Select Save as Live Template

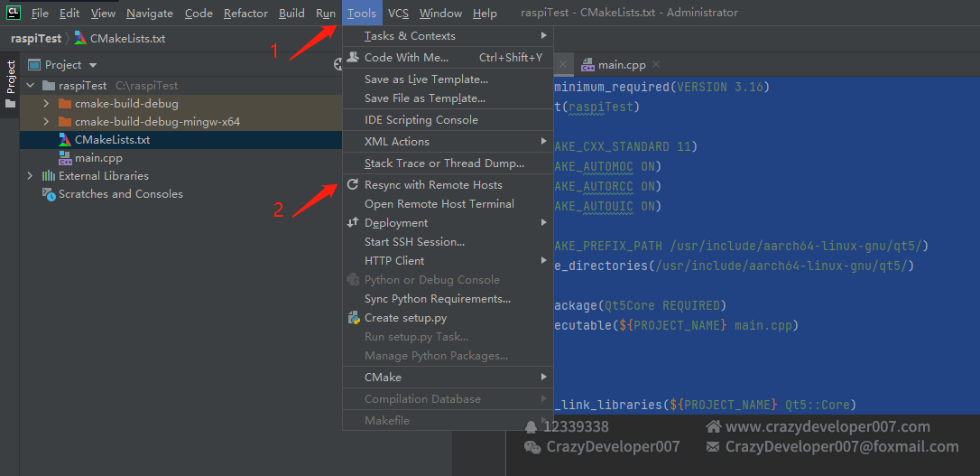click(448, 79)
